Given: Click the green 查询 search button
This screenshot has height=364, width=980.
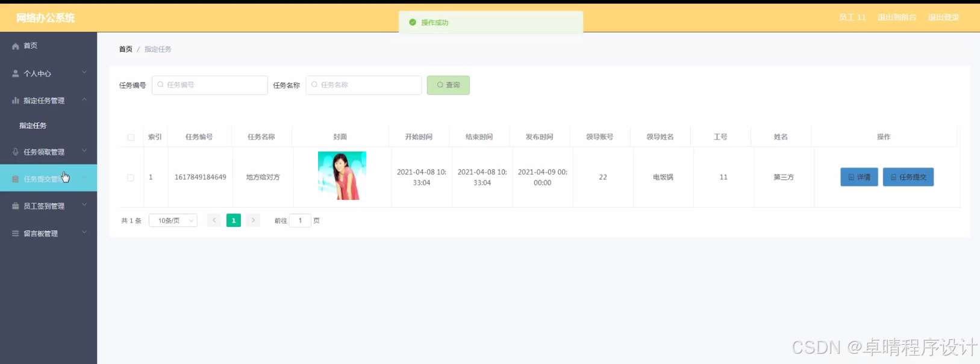Looking at the screenshot, I should 448,85.
